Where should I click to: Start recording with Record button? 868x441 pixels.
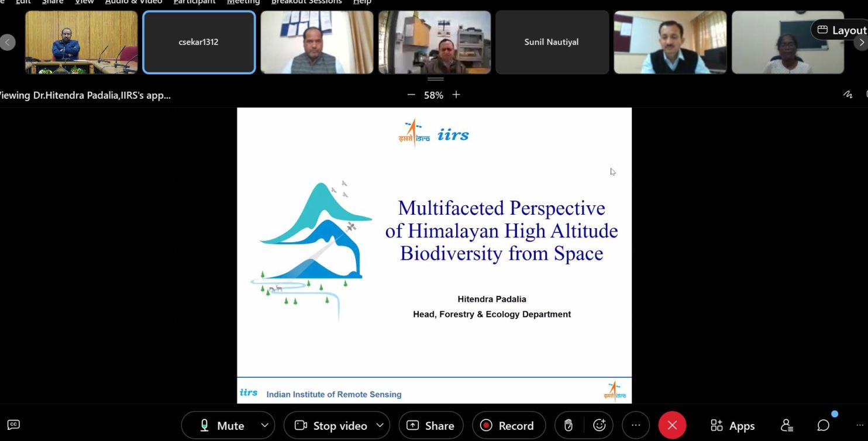[508, 425]
